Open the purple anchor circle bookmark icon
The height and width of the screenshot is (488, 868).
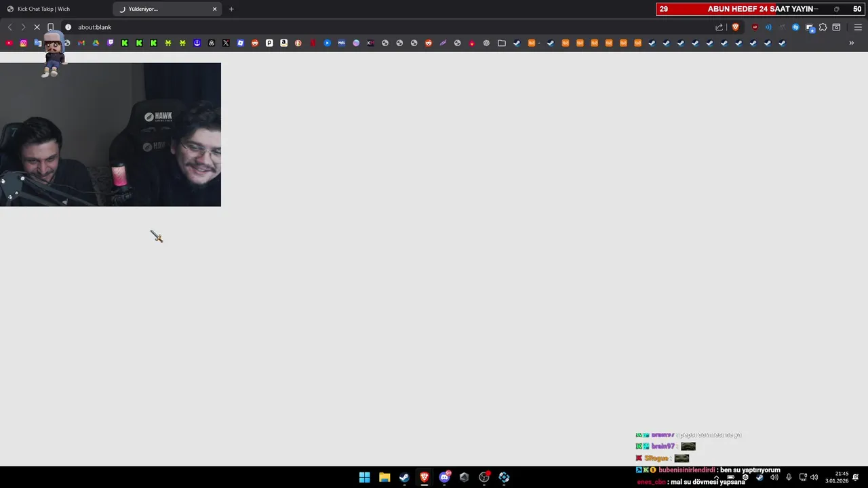point(197,43)
